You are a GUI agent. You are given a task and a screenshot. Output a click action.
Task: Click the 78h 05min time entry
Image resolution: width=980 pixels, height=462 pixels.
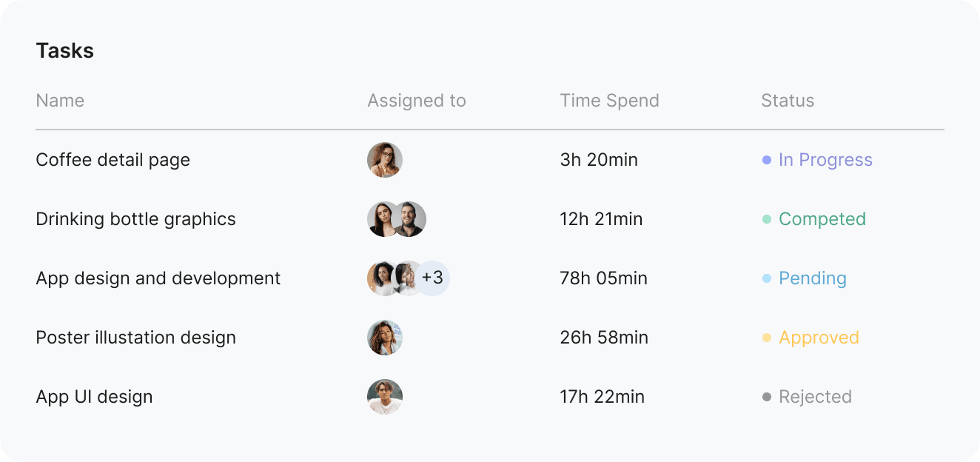coord(603,278)
